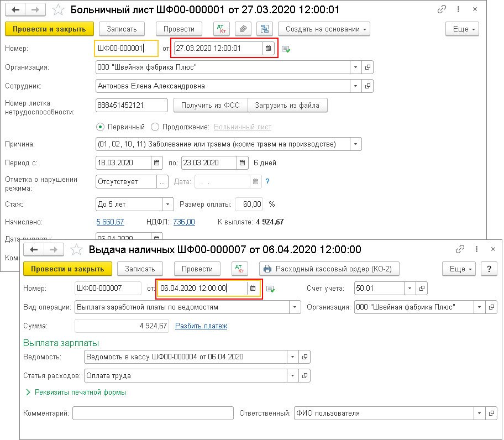The height and width of the screenshot is (440, 504).
Task: Open calendar for period start date 18.03.2020
Action: [x=158, y=163]
